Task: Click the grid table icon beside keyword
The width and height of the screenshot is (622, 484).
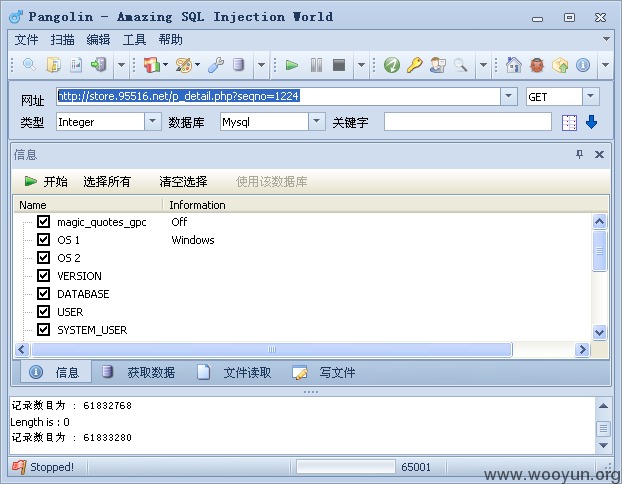Action: tap(569, 123)
